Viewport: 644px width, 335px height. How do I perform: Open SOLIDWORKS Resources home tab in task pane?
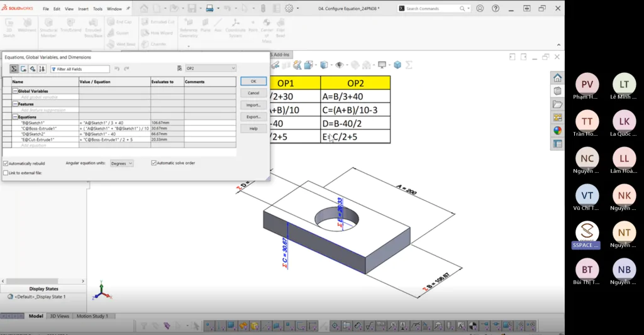coord(557,77)
